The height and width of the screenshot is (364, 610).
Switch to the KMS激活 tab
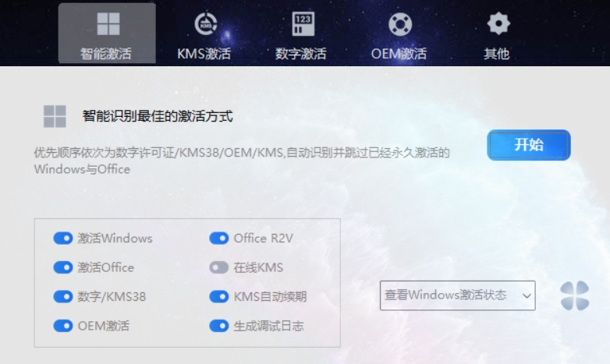[x=204, y=53]
